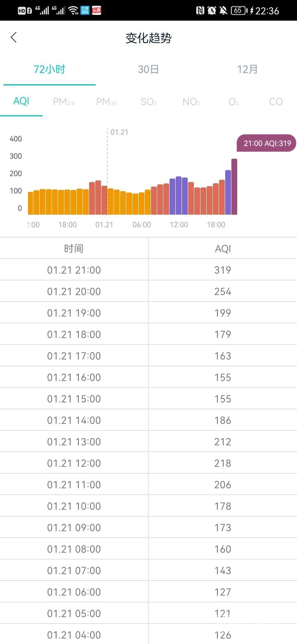Tap the back arrow icon
This screenshot has height=644, width=297.
(14, 38)
